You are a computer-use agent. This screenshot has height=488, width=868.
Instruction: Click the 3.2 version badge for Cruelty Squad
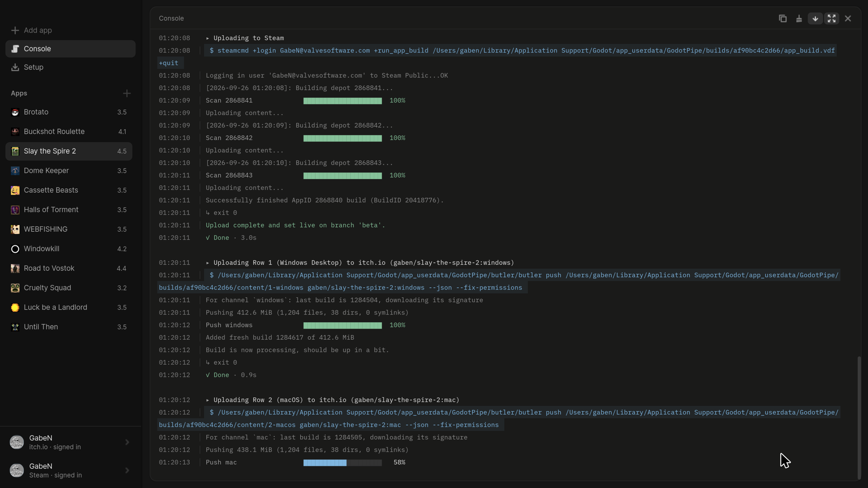122,288
